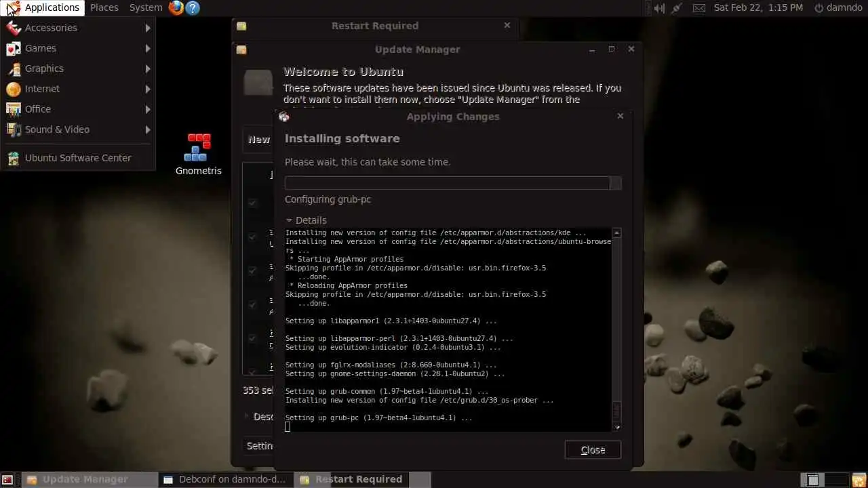Click the power icon next to damndo

[819, 7]
